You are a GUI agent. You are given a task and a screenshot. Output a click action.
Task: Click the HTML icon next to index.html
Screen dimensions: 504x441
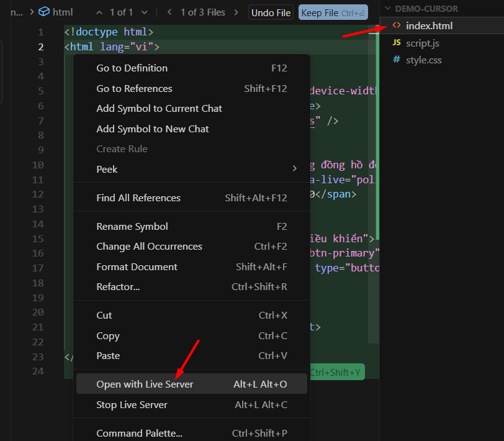pos(396,26)
